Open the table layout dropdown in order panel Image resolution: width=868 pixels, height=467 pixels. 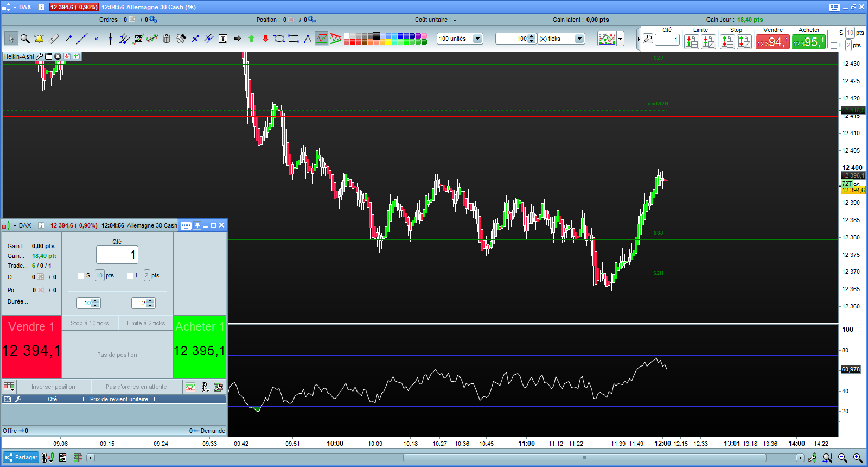point(9,387)
